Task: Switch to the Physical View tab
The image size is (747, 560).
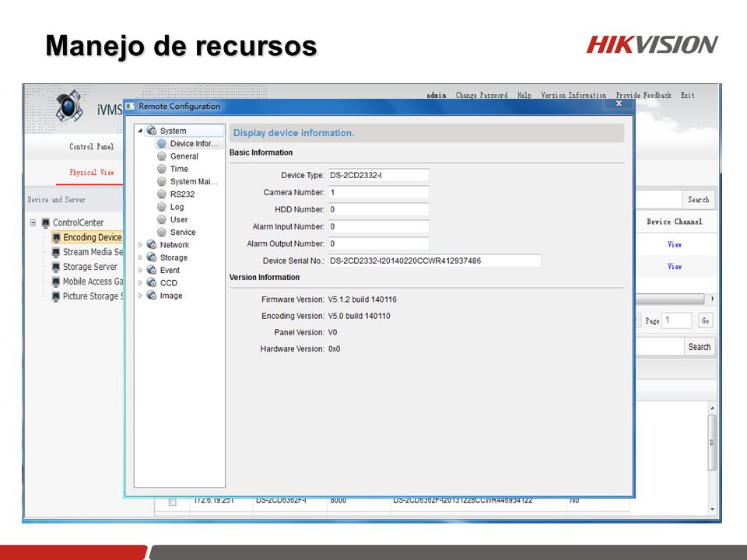Action: tap(92, 173)
